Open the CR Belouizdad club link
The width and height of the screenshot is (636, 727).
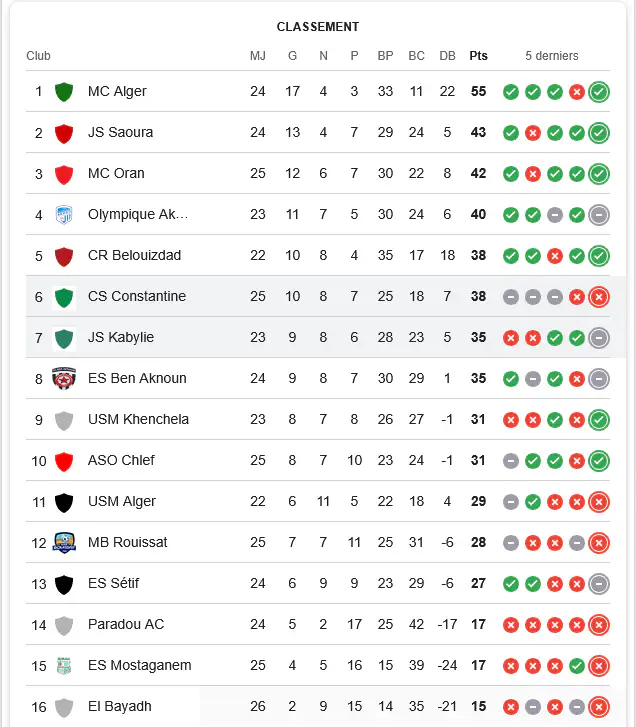[x=134, y=255]
